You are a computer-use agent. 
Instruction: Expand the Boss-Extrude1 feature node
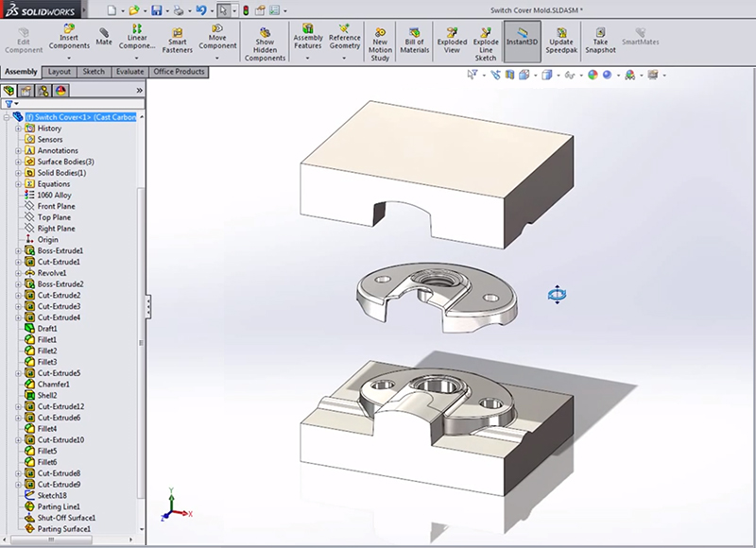18,250
